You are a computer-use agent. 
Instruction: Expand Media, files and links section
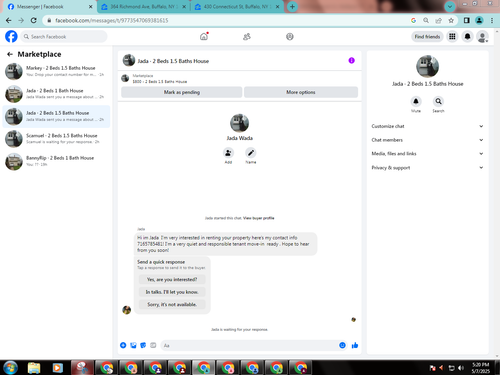click(427, 154)
